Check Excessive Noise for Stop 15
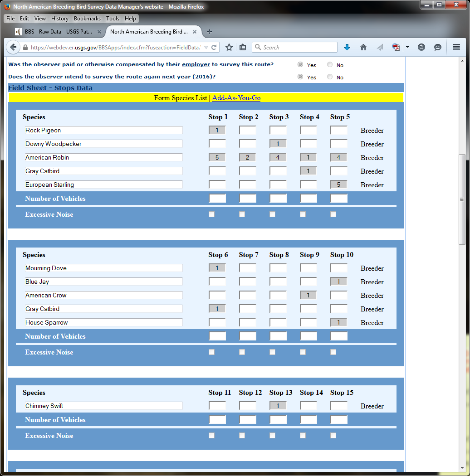The image size is (470, 476). pos(333,436)
